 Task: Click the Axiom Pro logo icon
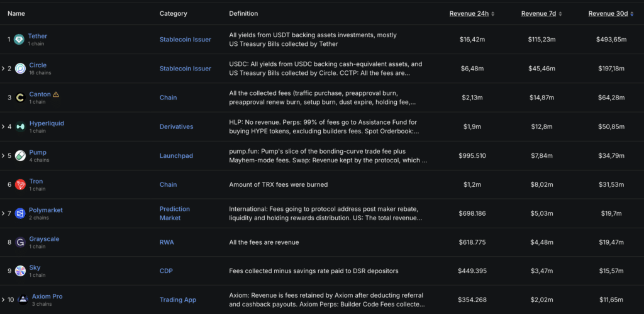pyautogui.click(x=23, y=300)
